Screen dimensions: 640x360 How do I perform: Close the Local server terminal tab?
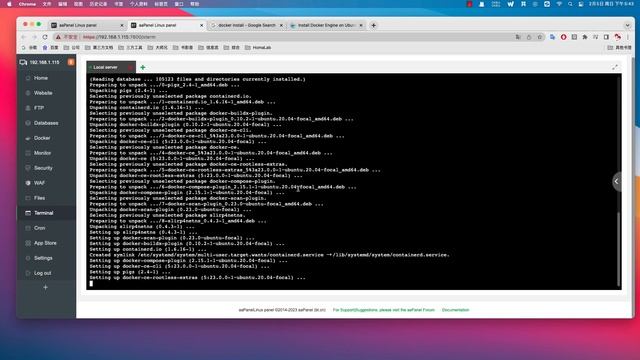pos(131,67)
